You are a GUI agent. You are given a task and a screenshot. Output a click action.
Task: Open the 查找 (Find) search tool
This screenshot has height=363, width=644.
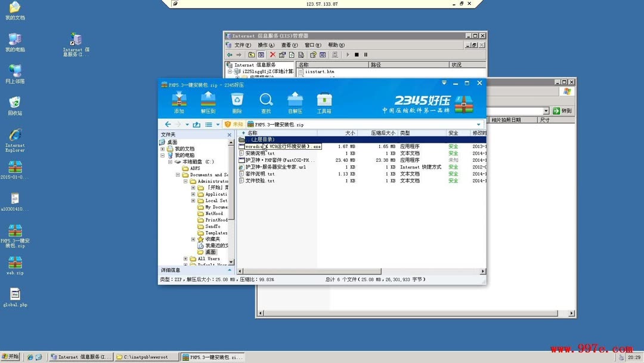point(265,101)
